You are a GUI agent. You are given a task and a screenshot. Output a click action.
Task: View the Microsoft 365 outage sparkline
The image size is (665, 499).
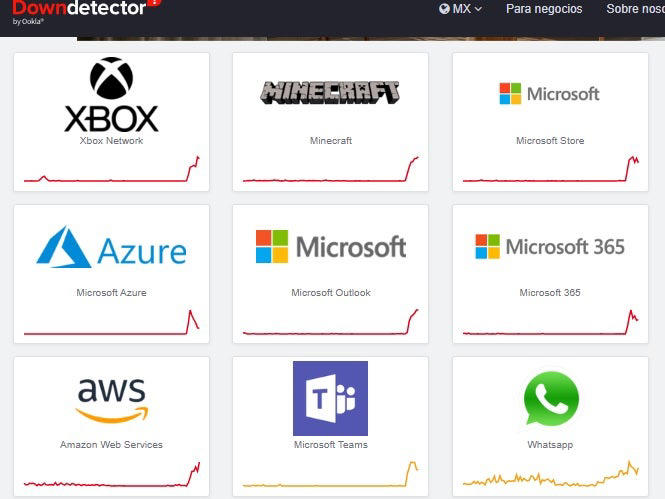[x=550, y=322]
